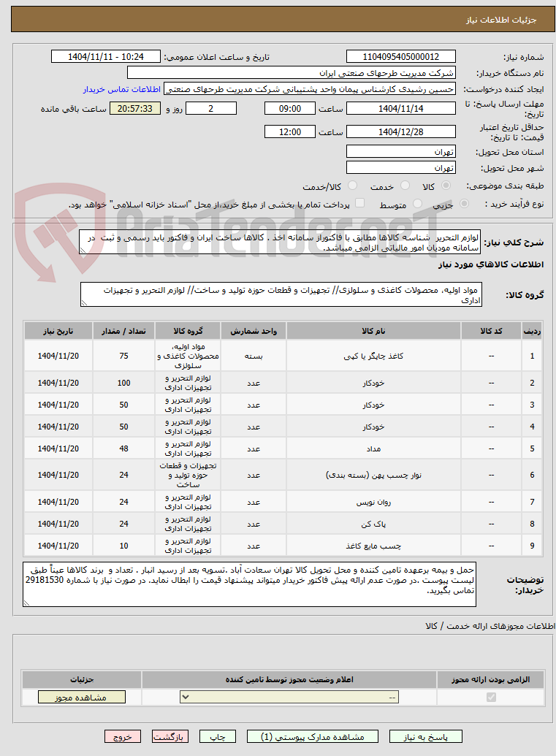Click the شهر محل تحویل field
This screenshot has height=756, width=556.
coord(400,168)
